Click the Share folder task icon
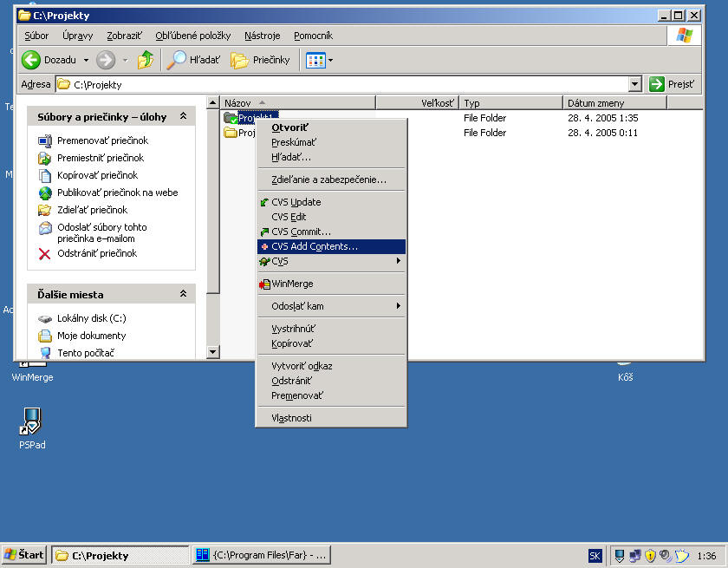The image size is (728, 568). [x=44, y=211]
